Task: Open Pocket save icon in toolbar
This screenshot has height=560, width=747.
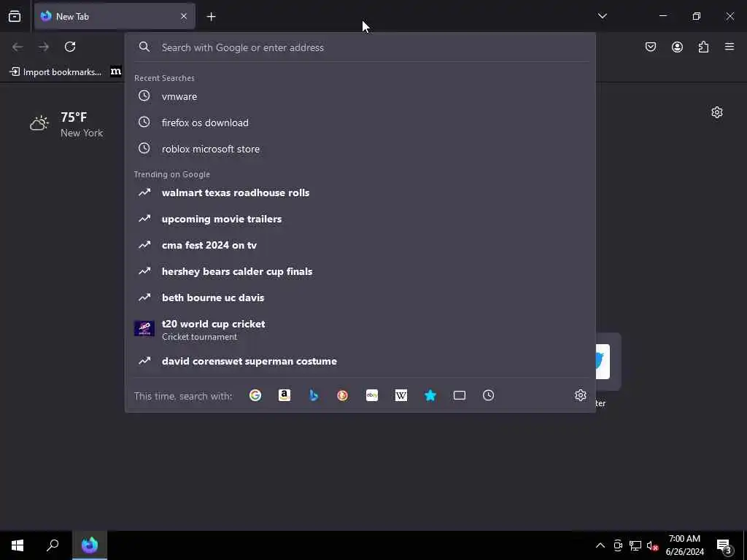Action: [x=651, y=47]
